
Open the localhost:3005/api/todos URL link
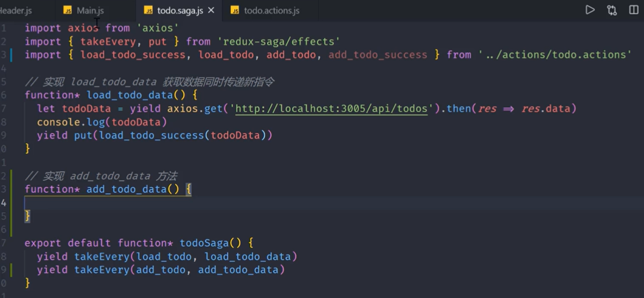(x=332, y=109)
